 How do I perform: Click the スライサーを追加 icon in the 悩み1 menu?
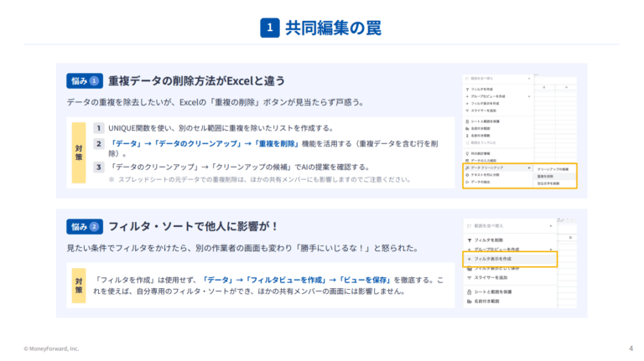467,111
